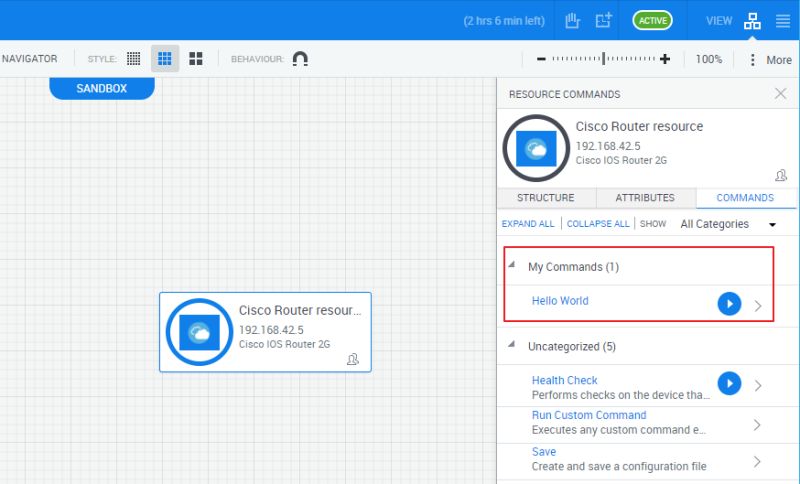
Task: Click user icon in Resource Commands header
Action: pos(781,176)
